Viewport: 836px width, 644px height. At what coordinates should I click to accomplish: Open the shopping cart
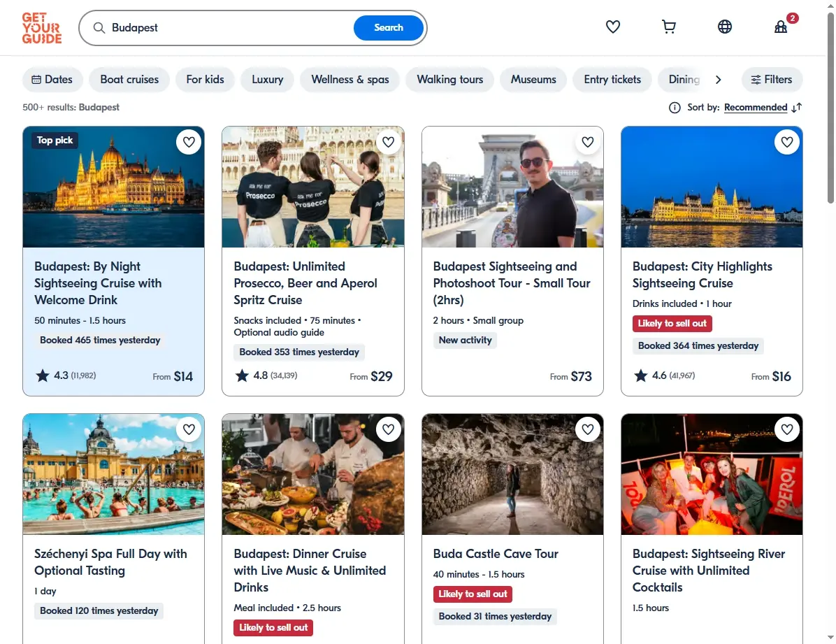click(x=668, y=27)
